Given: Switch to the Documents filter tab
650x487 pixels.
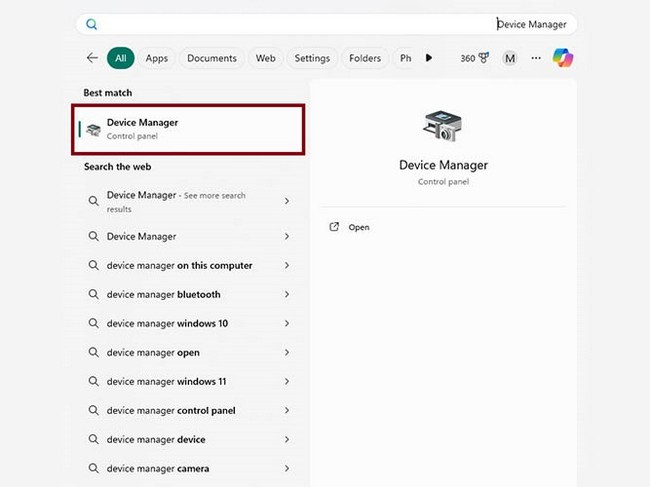Looking at the screenshot, I should click(x=212, y=58).
